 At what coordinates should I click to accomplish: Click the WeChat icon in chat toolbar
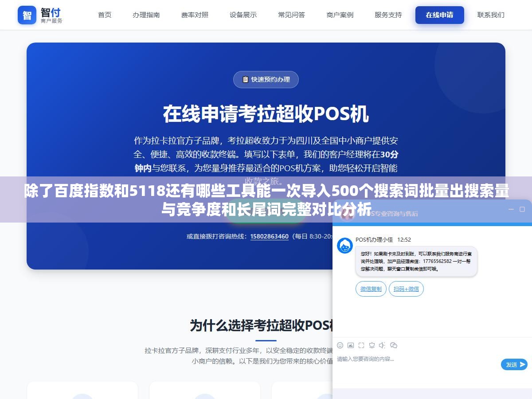(x=393, y=345)
